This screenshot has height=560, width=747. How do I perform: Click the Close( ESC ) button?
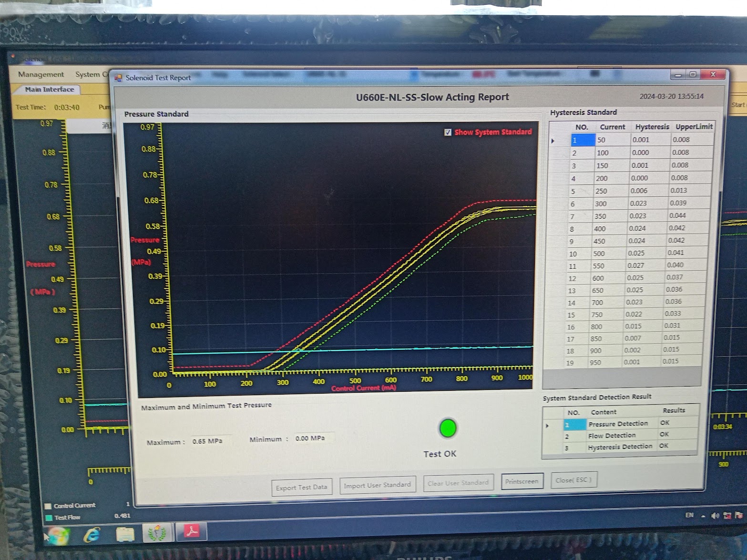tap(573, 480)
